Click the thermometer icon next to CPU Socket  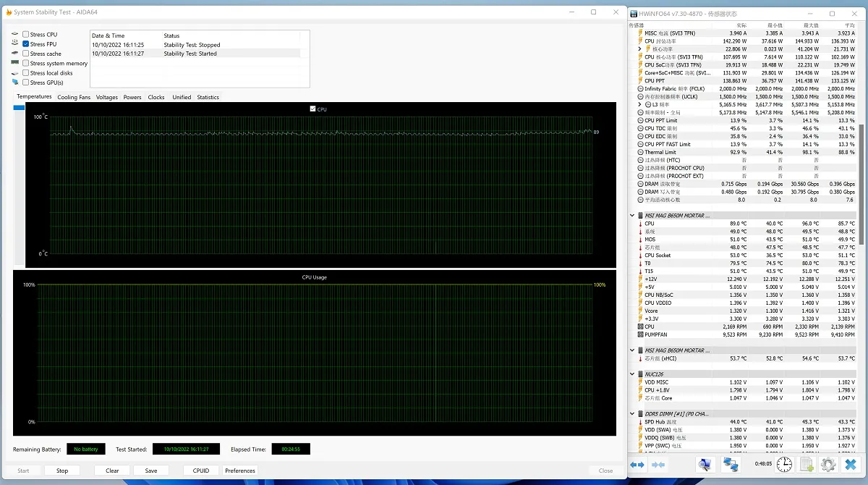tap(641, 255)
